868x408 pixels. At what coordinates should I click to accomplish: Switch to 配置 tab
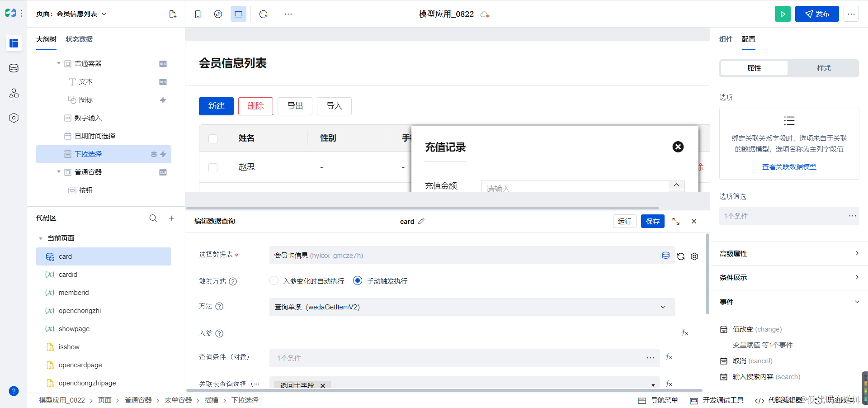748,39
